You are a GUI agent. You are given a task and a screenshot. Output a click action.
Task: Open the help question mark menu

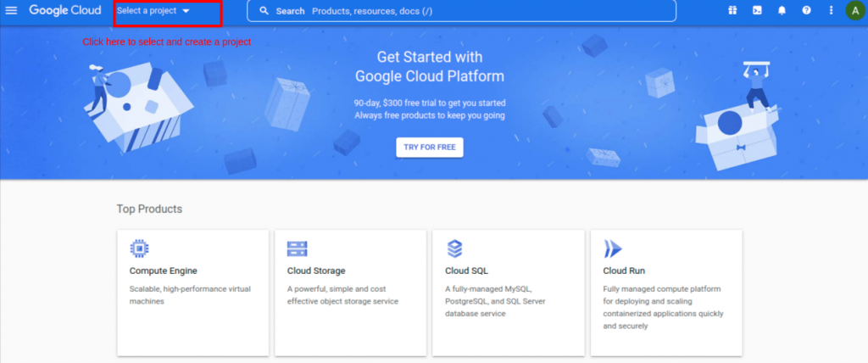click(807, 10)
